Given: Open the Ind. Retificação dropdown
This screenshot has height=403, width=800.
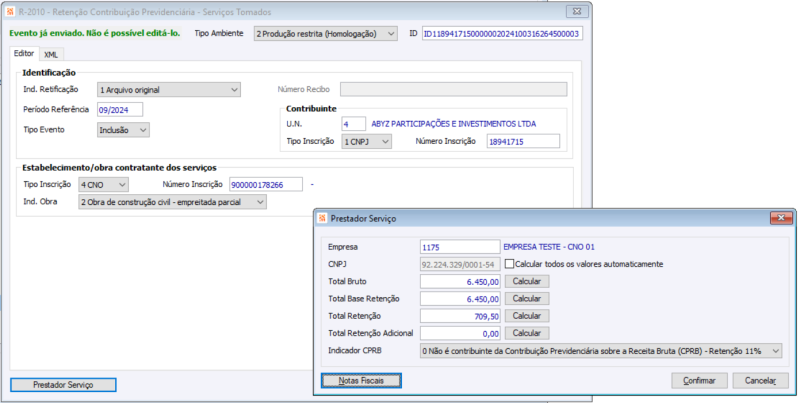Looking at the screenshot, I should [169, 90].
